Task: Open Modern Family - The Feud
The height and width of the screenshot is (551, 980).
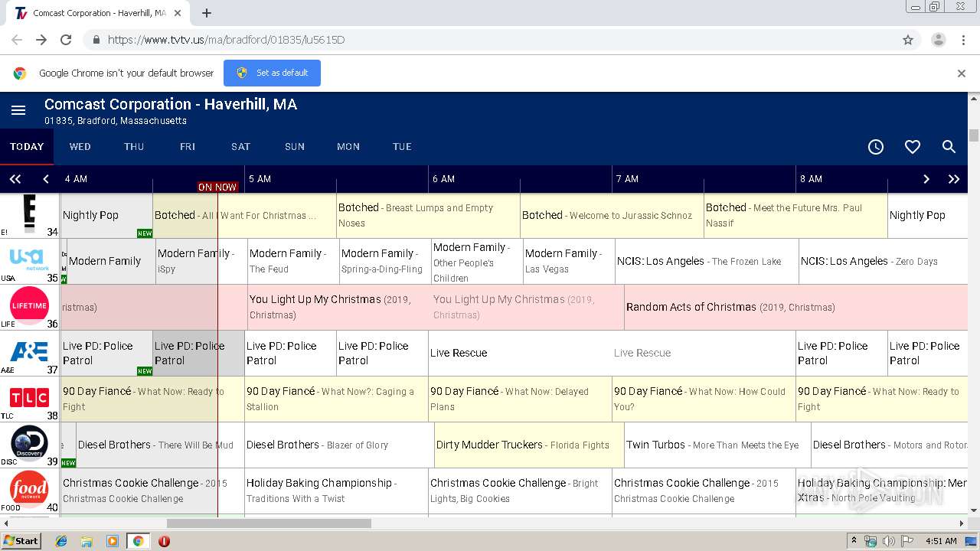Action: coord(293,261)
